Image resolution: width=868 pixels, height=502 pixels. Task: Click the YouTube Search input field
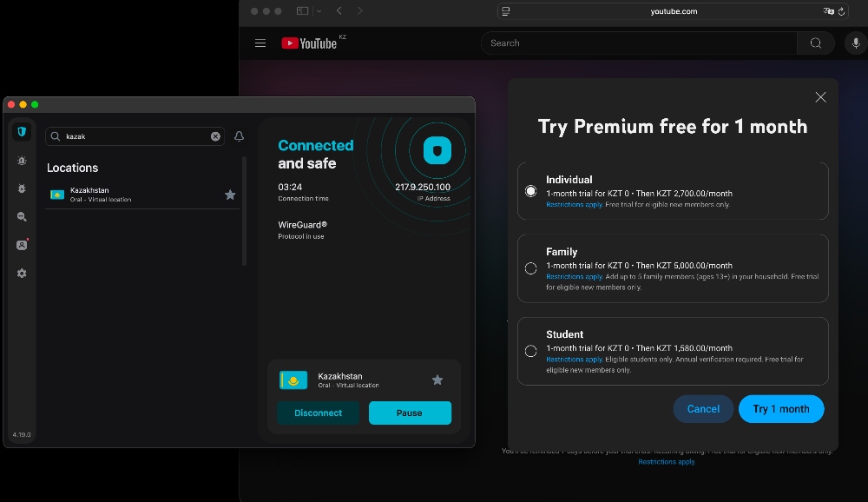tap(639, 43)
